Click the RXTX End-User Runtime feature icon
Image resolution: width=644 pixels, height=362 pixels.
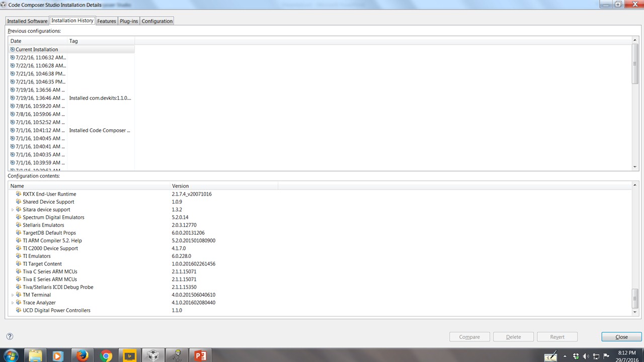click(19, 194)
